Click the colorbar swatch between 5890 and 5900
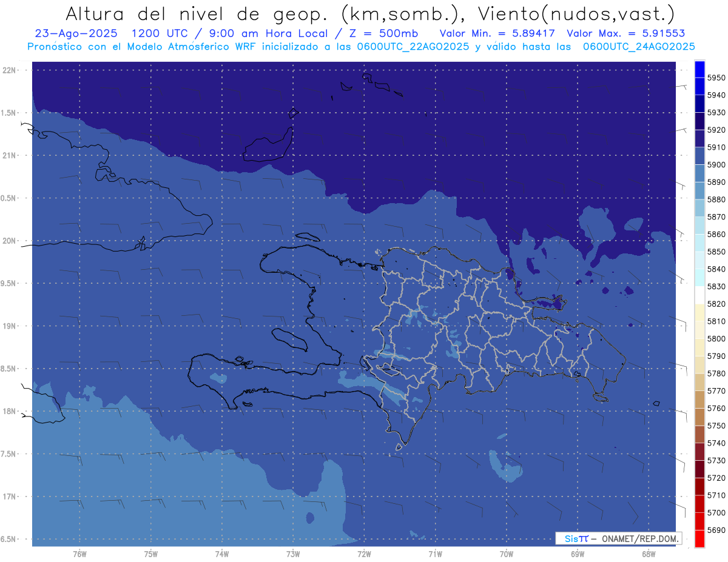This screenshot has height=562, width=728. [x=699, y=173]
